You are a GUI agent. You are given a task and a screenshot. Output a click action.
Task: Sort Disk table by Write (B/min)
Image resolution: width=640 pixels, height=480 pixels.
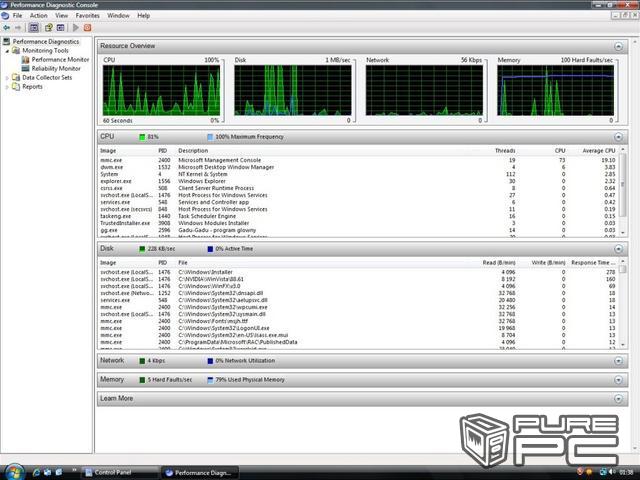tap(548, 262)
